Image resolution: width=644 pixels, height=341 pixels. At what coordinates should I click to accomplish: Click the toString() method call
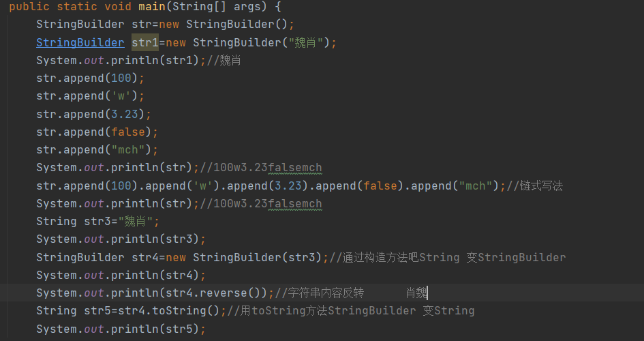point(186,310)
